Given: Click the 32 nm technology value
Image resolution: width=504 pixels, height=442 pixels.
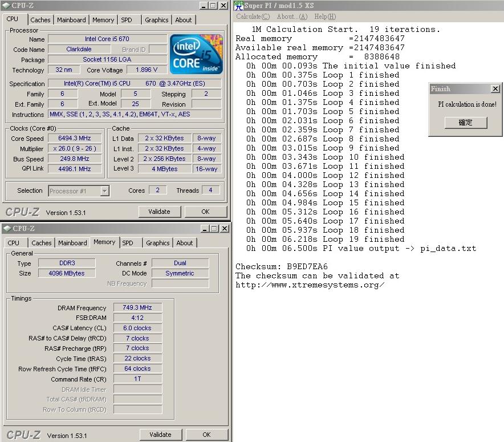Looking at the screenshot, I should point(64,70).
